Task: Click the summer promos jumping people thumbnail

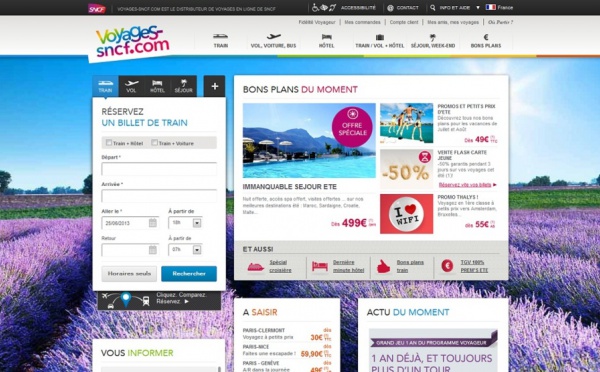Action: (406, 123)
